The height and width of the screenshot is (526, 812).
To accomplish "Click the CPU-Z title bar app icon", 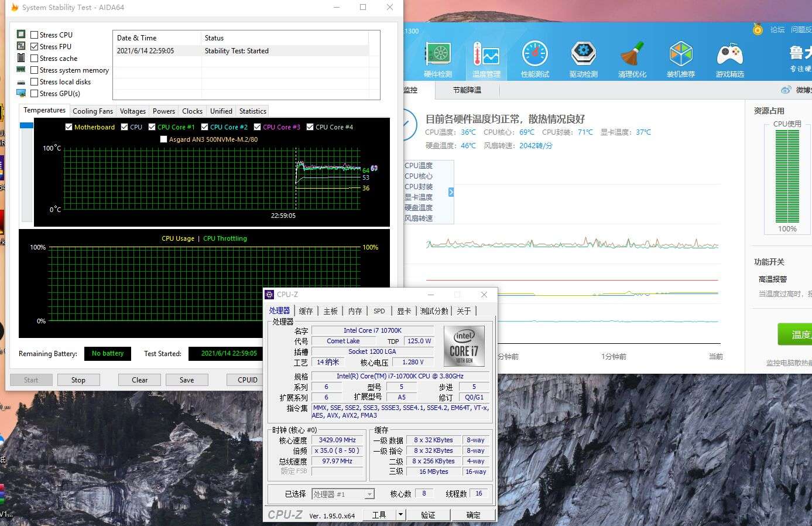I will click(269, 295).
